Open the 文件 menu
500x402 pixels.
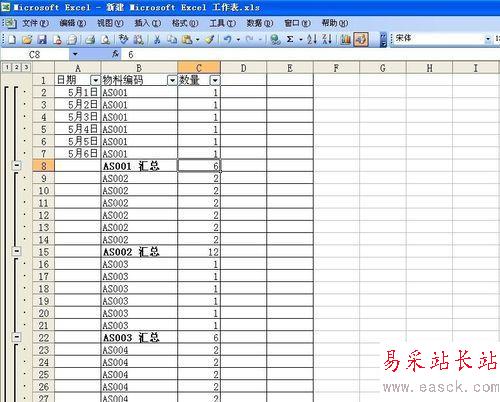click(35, 23)
